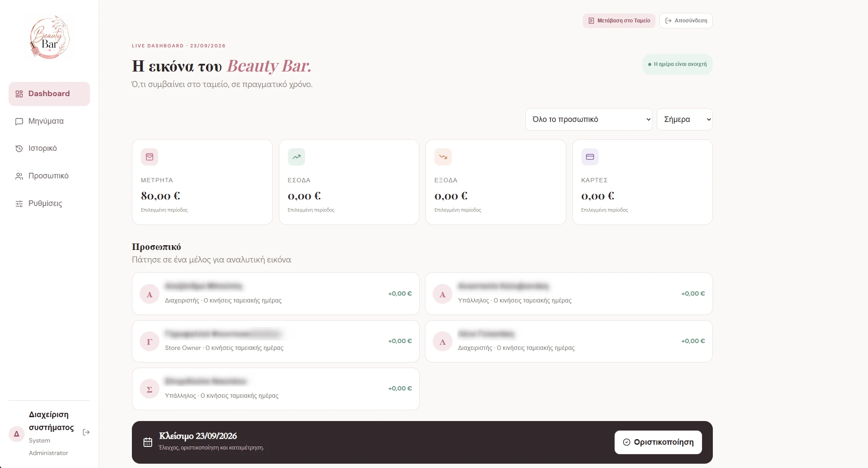This screenshot has width=868, height=468.
Task: Click the Beauty Bar logo
Action: (49, 37)
